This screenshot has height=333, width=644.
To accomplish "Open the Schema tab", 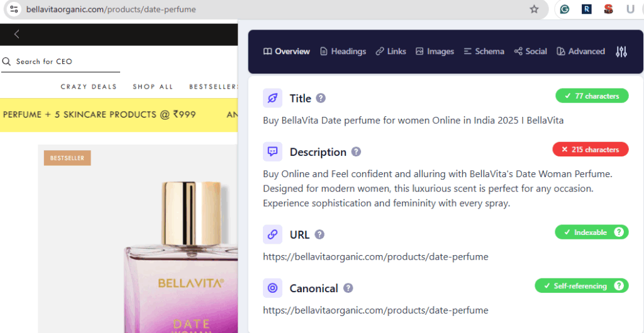I will (x=484, y=52).
